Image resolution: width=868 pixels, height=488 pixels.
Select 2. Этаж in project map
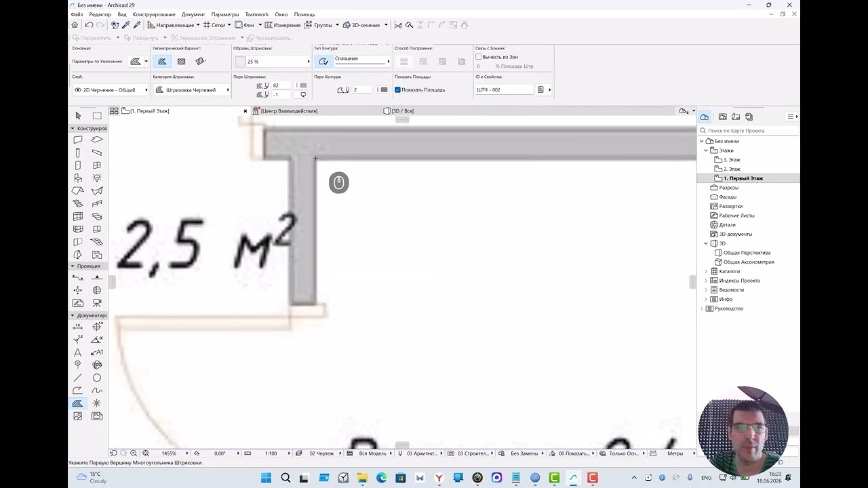(x=732, y=169)
